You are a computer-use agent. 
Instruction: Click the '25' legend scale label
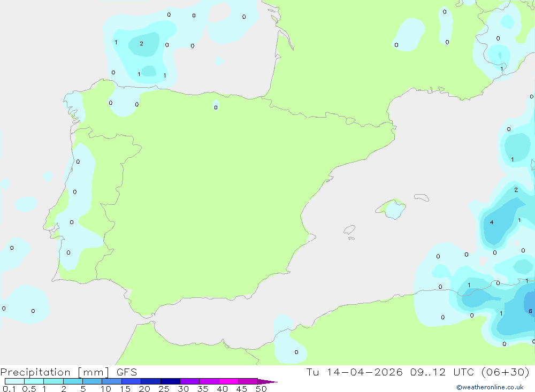click(164, 389)
